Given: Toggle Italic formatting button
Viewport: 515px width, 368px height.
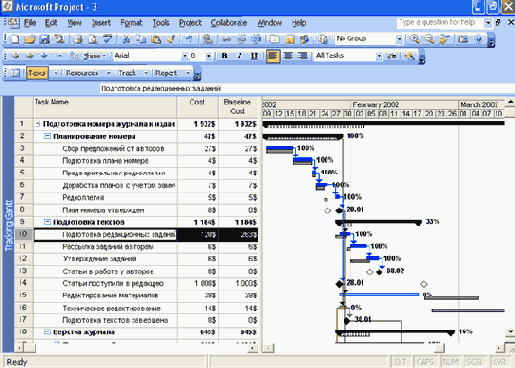Looking at the screenshot, I should coord(239,56).
